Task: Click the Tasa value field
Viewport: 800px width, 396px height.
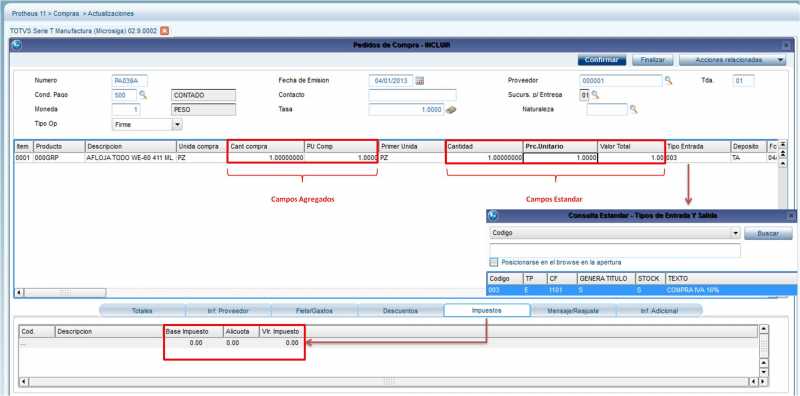Action: click(x=406, y=110)
